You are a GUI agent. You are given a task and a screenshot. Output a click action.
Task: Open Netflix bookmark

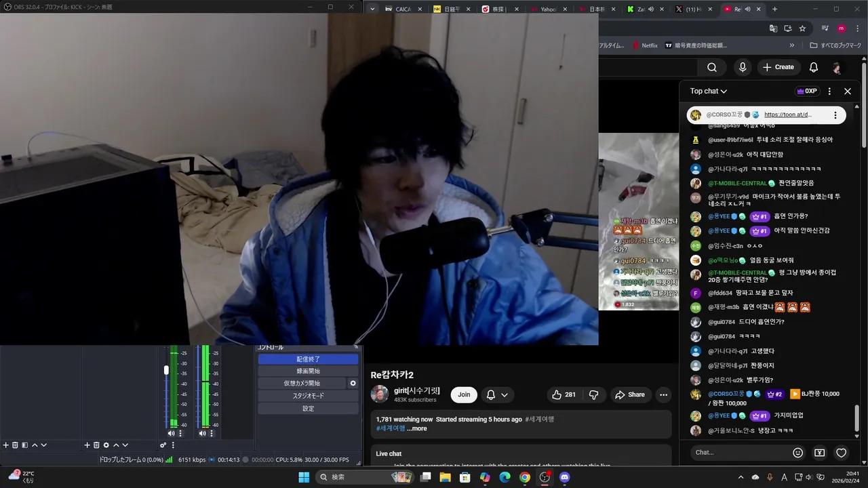point(644,45)
